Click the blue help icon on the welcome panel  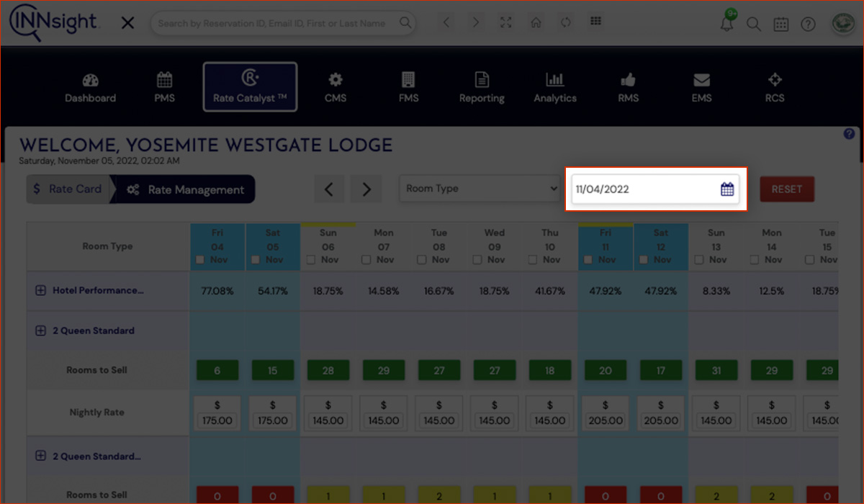pyautogui.click(x=849, y=134)
